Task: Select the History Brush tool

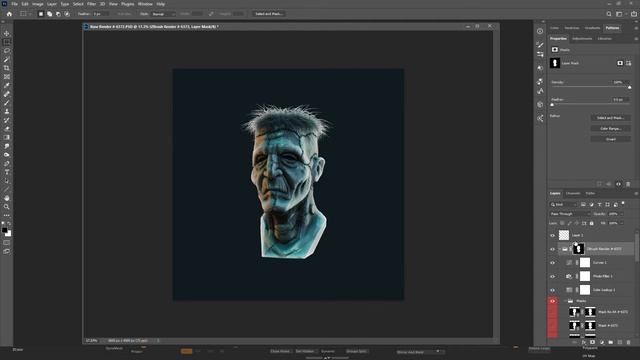Action: coord(7,120)
